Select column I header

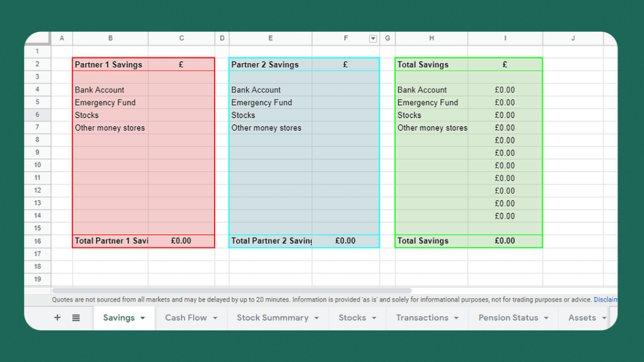click(505, 38)
